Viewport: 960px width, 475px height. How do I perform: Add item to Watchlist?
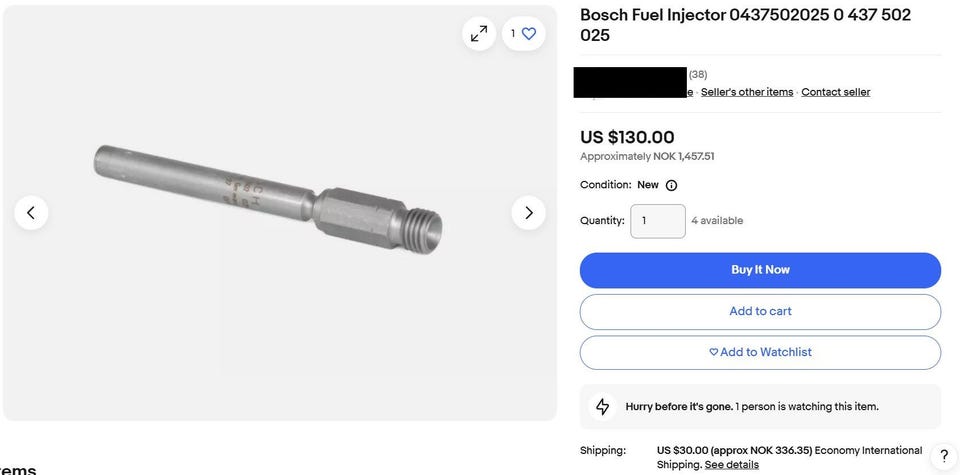click(x=760, y=352)
